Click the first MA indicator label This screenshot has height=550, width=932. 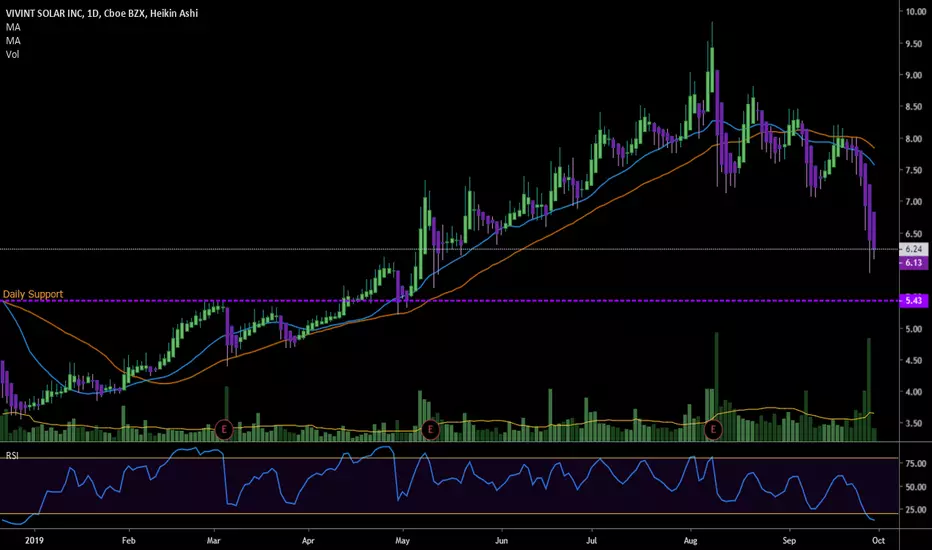(13, 27)
